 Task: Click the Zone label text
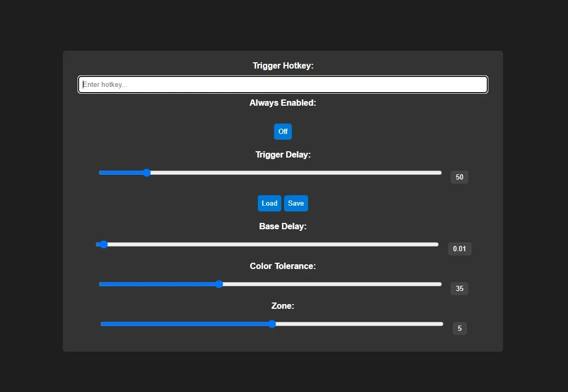point(282,306)
